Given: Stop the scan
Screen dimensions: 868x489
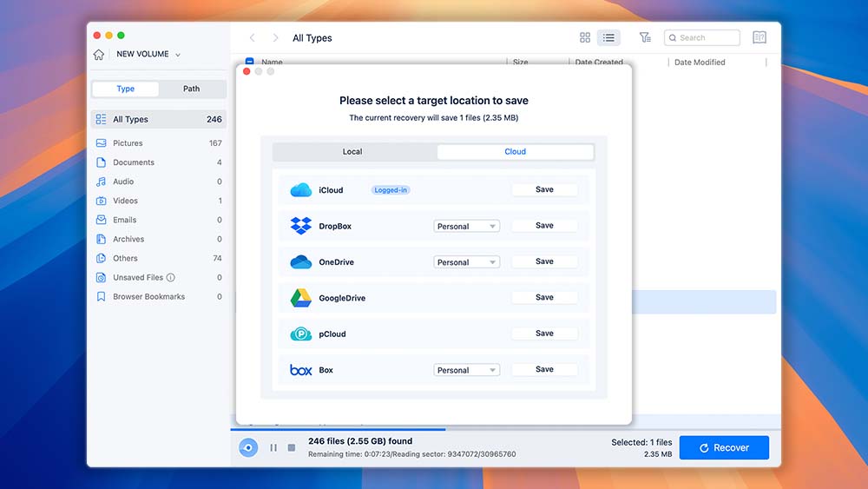Looking at the screenshot, I should pyautogui.click(x=292, y=447).
